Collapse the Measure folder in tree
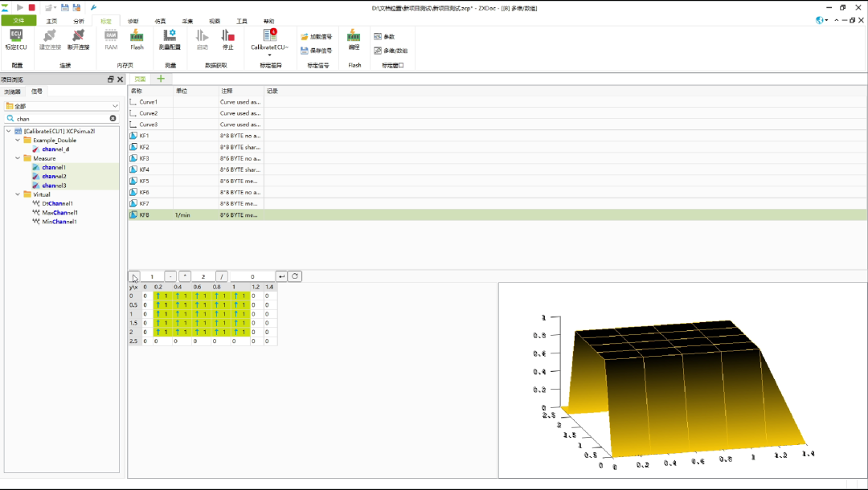 click(18, 158)
